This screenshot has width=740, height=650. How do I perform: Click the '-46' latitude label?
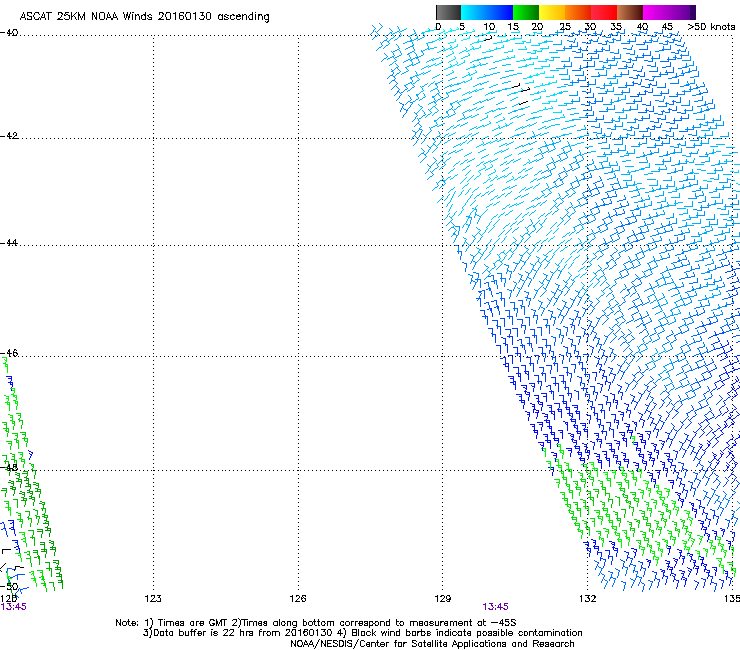(9, 353)
